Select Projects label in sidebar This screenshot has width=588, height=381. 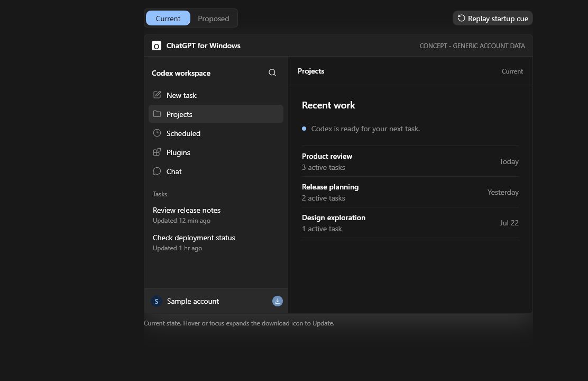pos(179,114)
